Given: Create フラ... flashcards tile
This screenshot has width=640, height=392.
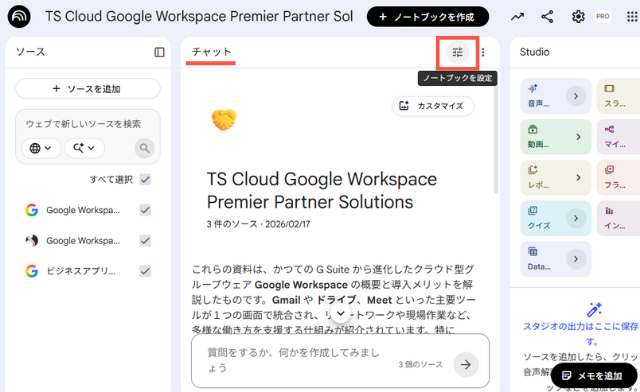Looking at the screenshot, I should (618, 178).
